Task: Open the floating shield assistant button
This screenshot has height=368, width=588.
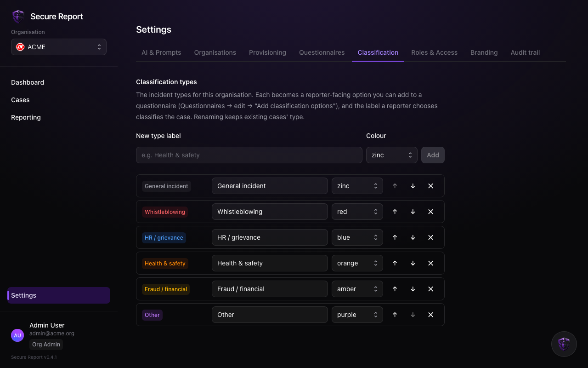Action: [x=564, y=344]
